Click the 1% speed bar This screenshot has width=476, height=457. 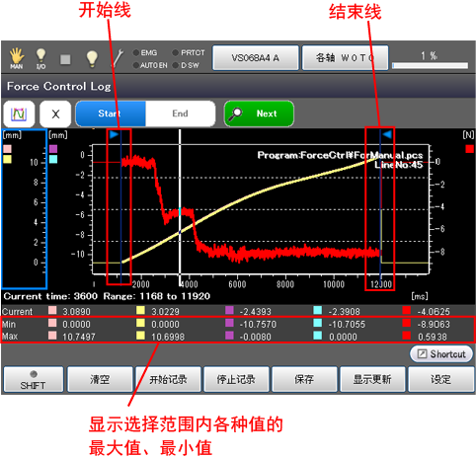(x=431, y=66)
